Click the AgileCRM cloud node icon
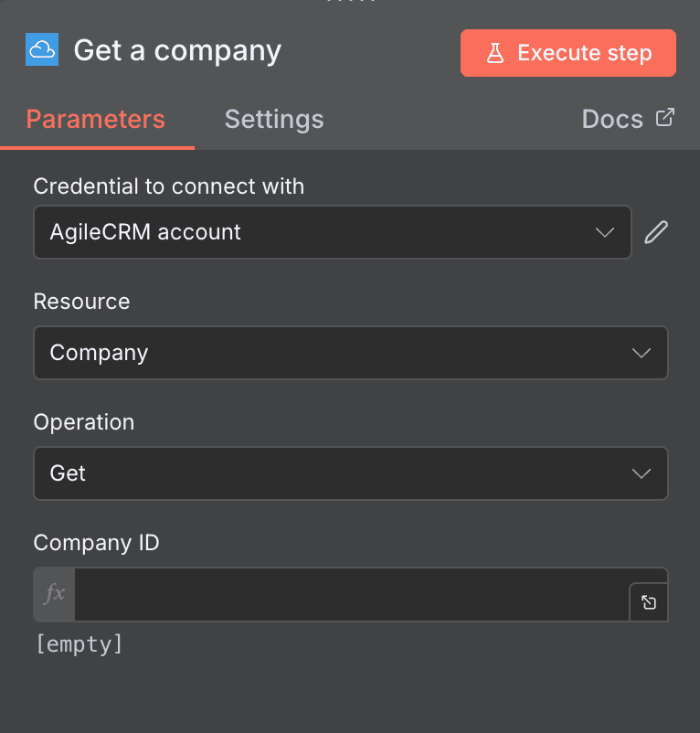 click(43, 50)
